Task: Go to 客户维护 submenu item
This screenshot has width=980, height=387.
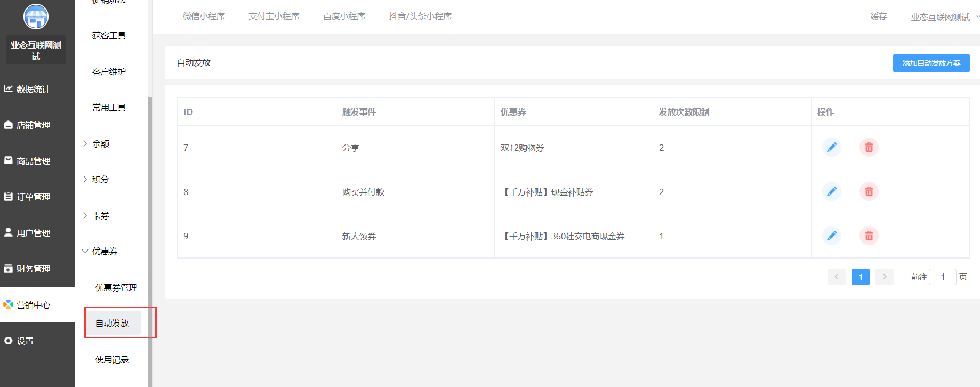Action: tap(109, 71)
